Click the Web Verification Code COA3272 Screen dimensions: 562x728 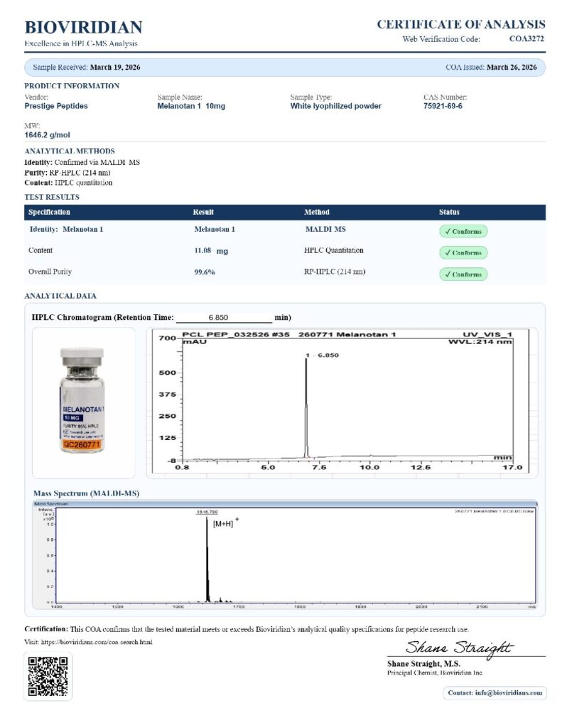[526, 39]
